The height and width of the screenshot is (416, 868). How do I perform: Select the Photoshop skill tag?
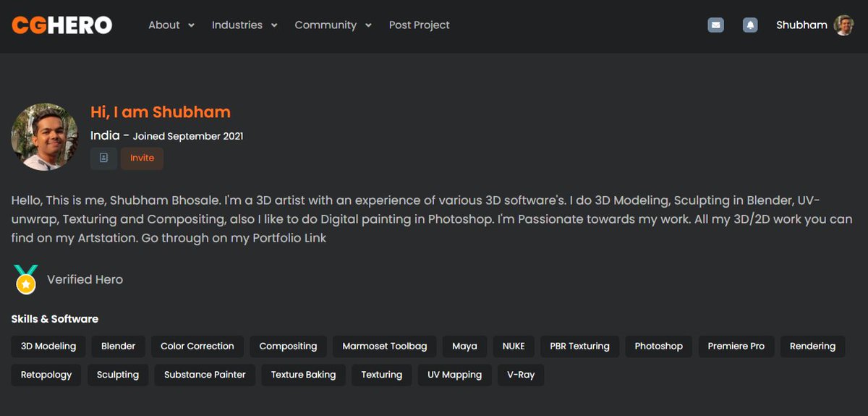tap(658, 347)
